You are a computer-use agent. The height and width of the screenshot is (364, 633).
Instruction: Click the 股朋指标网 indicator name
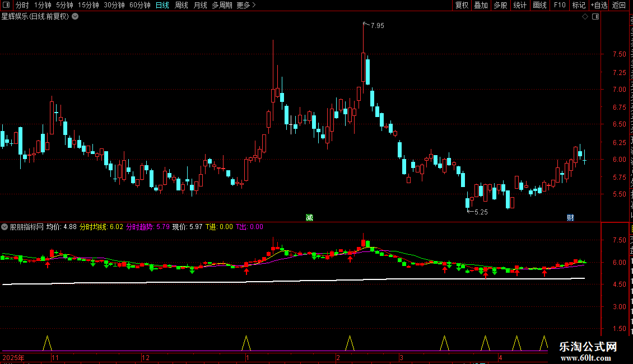coord(27,227)
